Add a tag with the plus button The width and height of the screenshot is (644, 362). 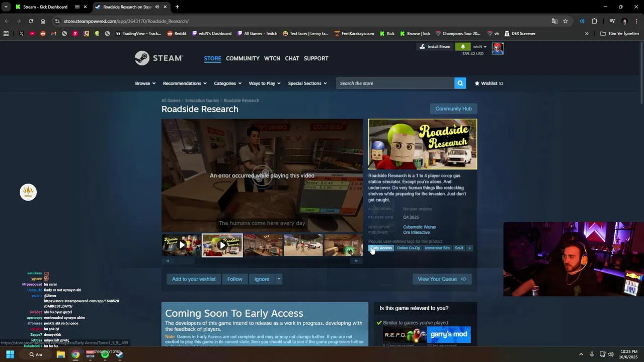tap(469, 248)
